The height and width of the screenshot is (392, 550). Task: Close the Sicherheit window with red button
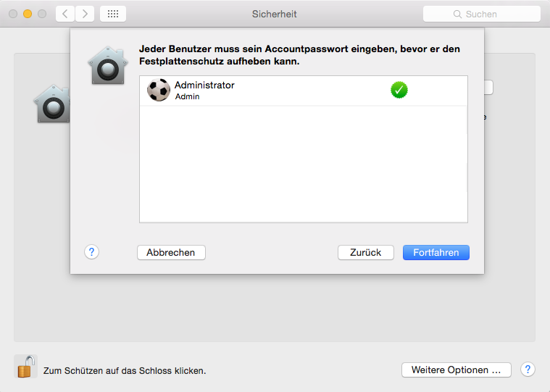point(14,14)
